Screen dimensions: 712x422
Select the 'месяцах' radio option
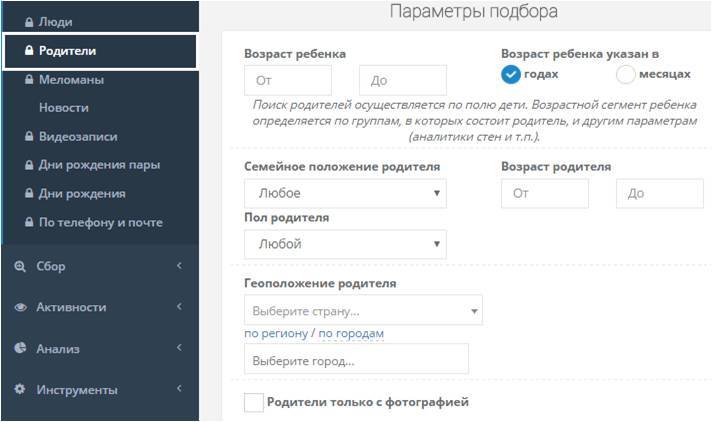click(626, 74)
